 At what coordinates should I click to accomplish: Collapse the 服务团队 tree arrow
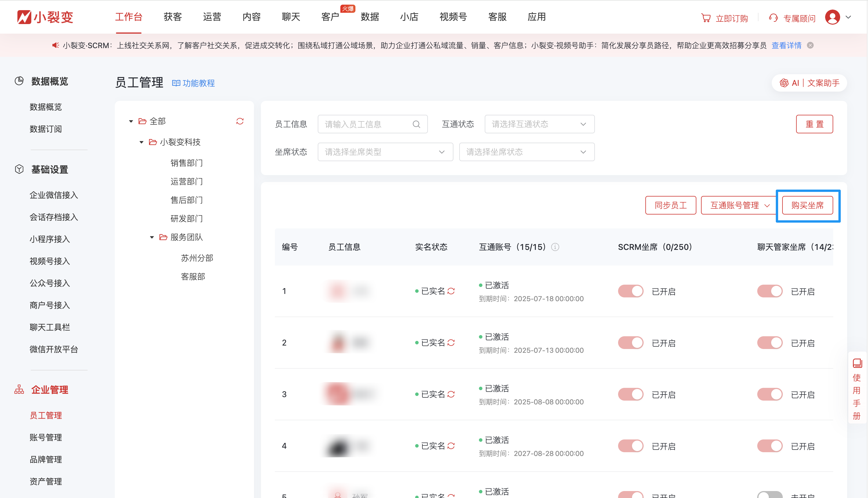[x=152, y=237]
